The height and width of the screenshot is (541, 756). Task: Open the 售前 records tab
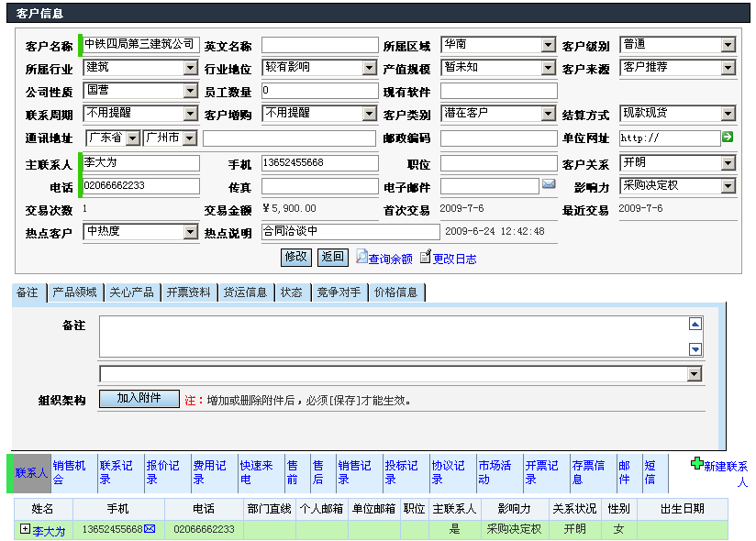tap(297, 472)
